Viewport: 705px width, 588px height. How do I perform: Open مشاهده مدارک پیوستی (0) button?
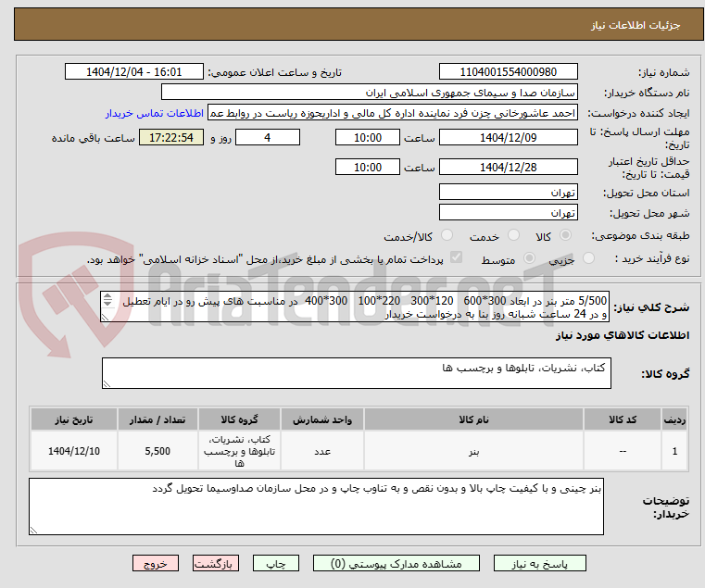click(x=397, y=563)
